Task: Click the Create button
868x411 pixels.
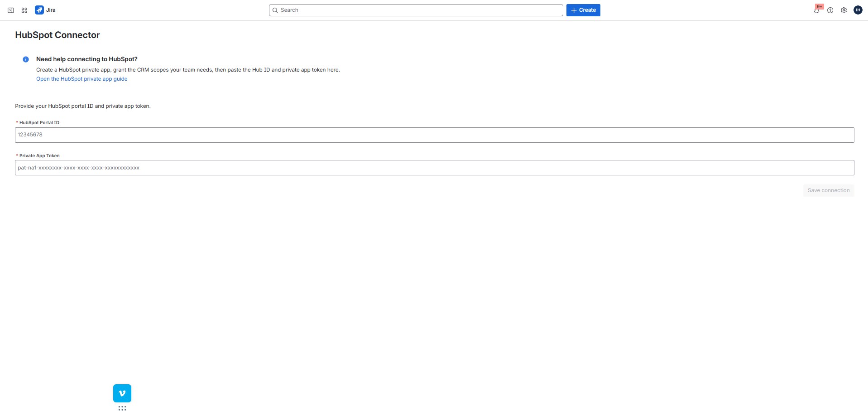Action: click(x=583, y=10)
